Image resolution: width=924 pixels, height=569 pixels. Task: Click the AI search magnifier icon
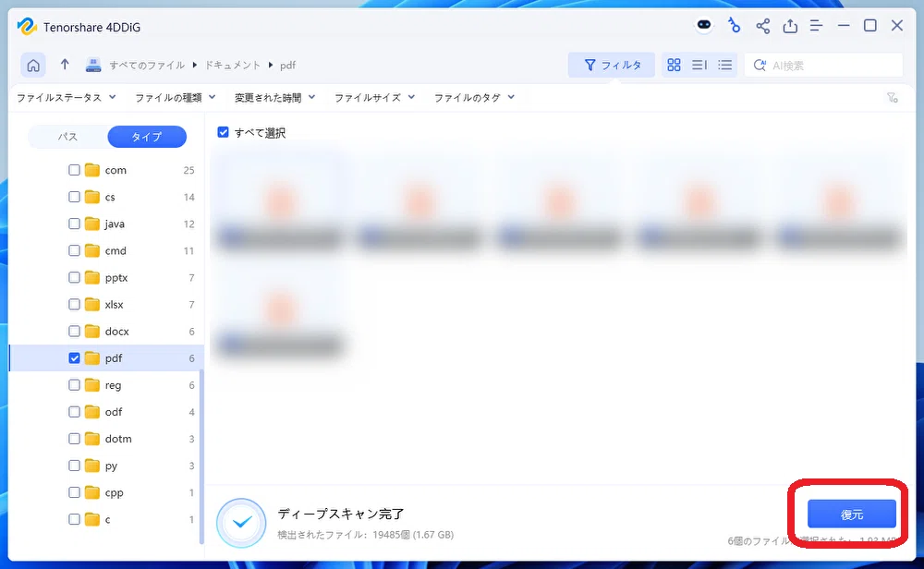click(760, 65)
